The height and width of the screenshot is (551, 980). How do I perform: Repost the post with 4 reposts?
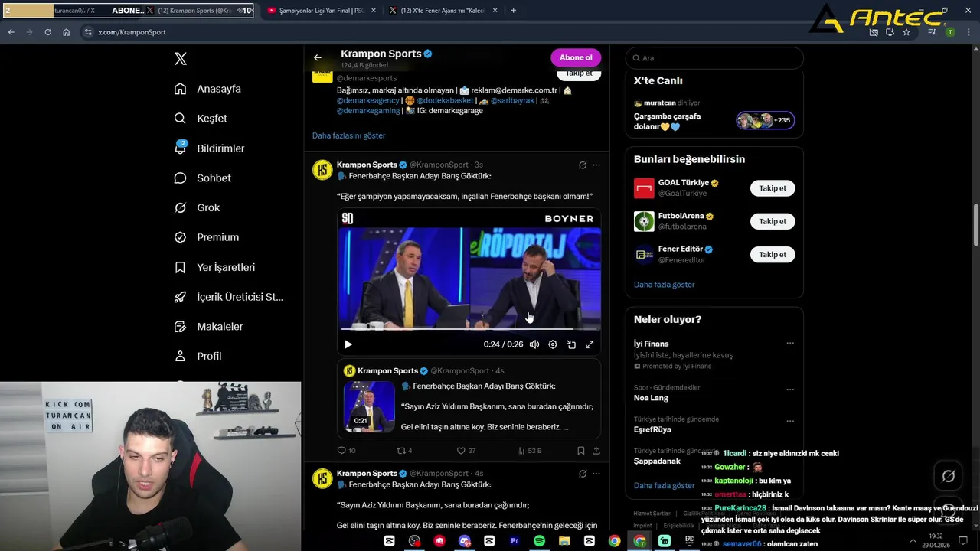pyautogui.click(x=404, y=451)
